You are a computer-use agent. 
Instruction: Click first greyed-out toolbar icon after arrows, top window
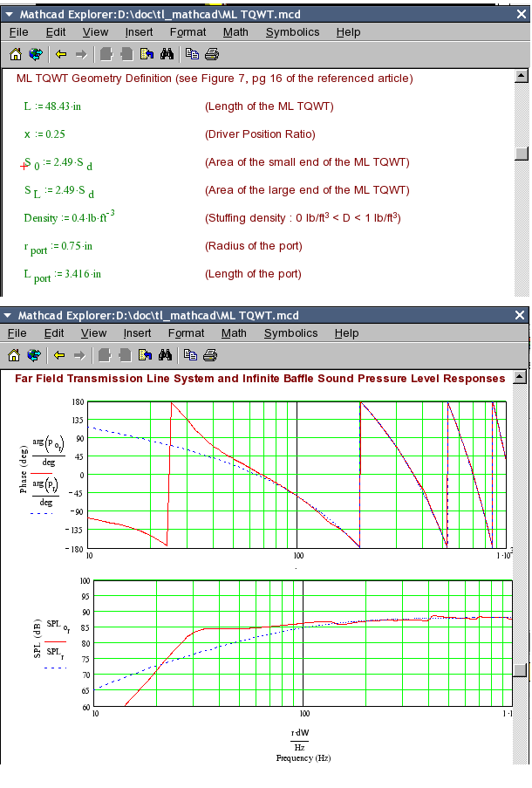106,54
